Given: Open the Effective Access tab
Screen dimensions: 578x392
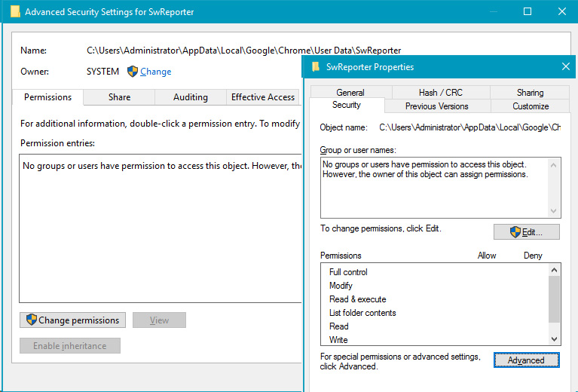Looking at the screenshot, I should click(262, 97).
